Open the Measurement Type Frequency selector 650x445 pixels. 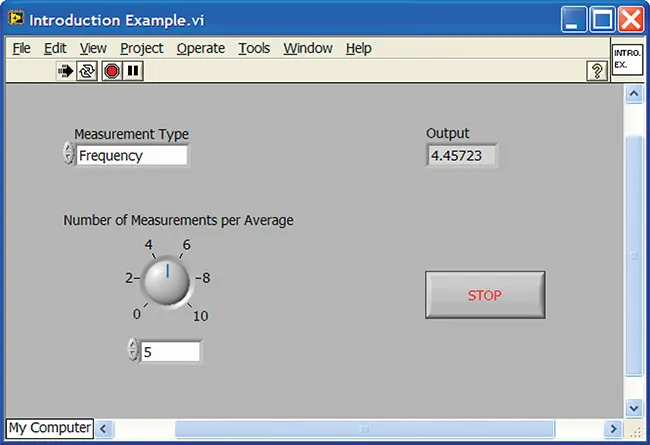tap(131, 155)
